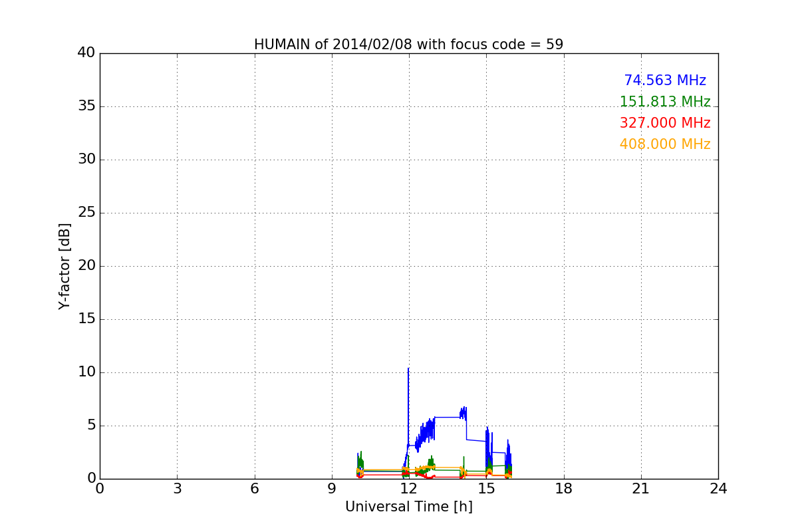Click the 'Universal Time [h]' axis label
This screenshot has width=798, height=532.
coord(408,507)
